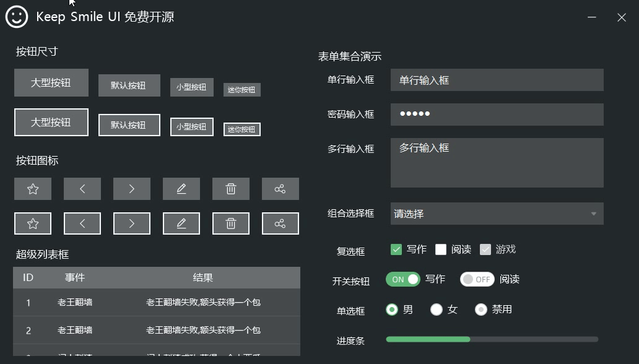The width and height of the screenshot is (639, 364).
Task: Click the share icon button
Action: click(x=280, y=188)
